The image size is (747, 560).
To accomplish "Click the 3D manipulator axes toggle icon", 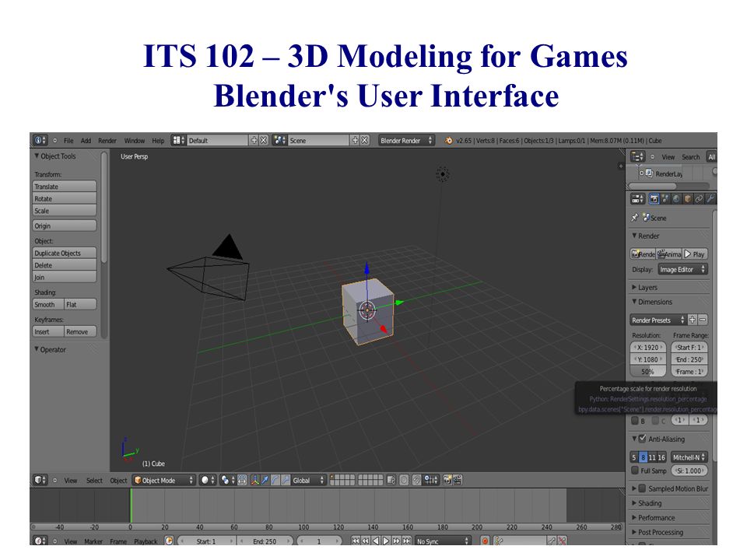I will (x=255, y=480).
